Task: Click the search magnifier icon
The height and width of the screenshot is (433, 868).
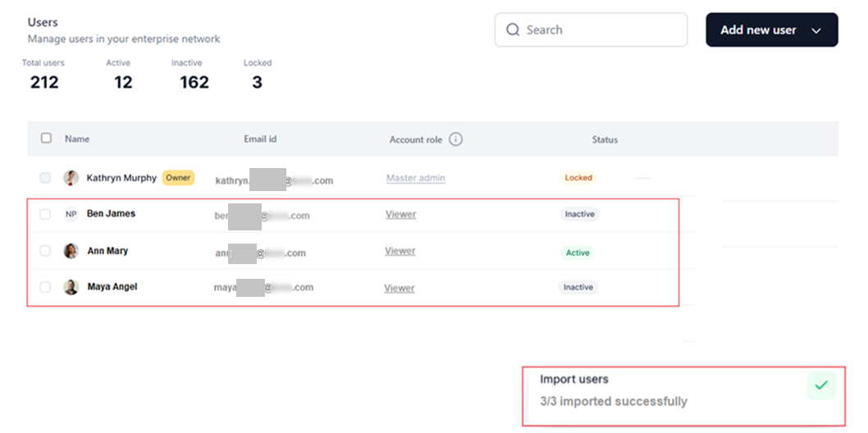Action: pos(513,30)
